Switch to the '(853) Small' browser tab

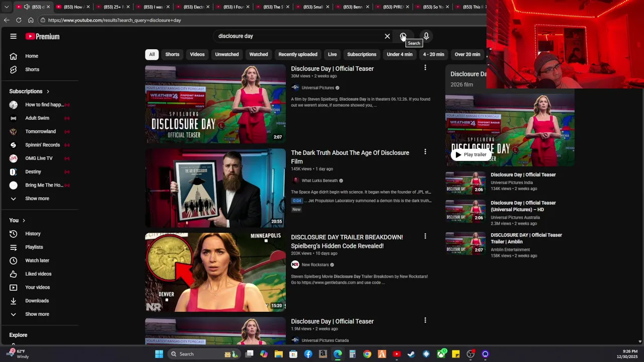coord(312,7)
